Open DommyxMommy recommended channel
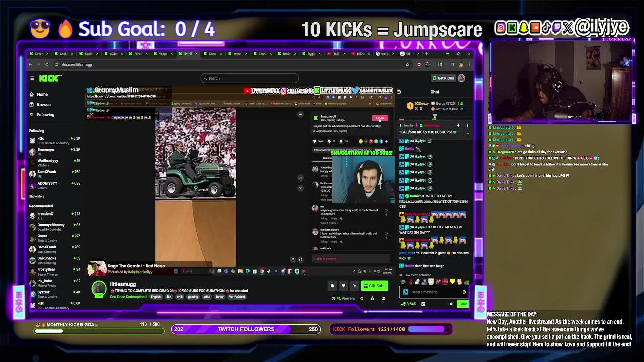The height and width of the screenshot is (362, 644). pos(55,227)
